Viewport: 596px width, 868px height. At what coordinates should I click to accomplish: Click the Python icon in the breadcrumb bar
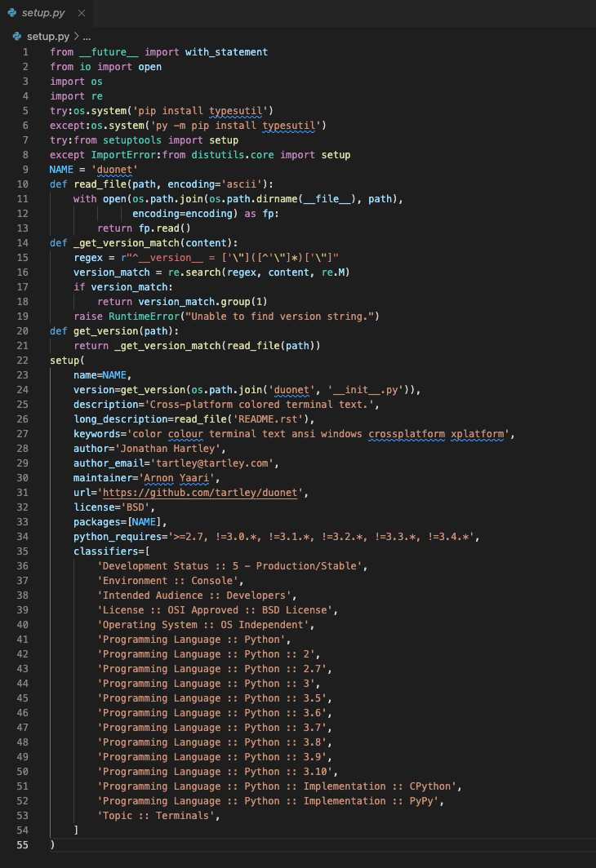18,36
